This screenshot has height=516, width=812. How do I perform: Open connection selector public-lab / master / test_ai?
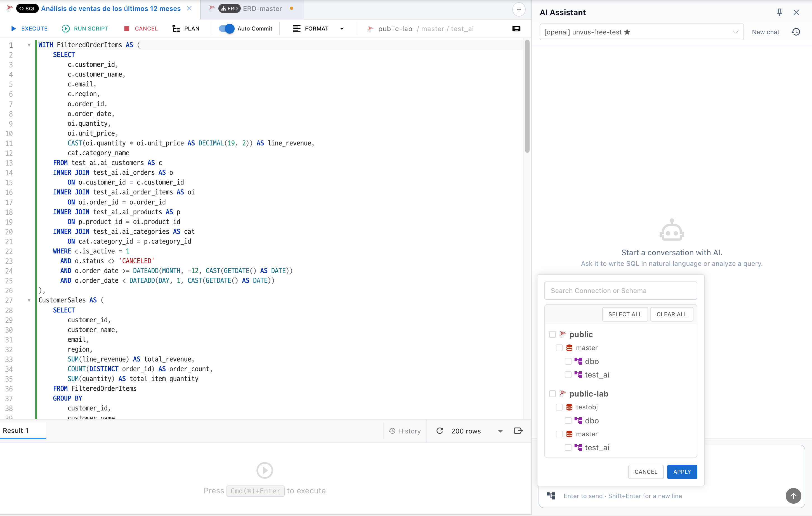click(420, 29)
